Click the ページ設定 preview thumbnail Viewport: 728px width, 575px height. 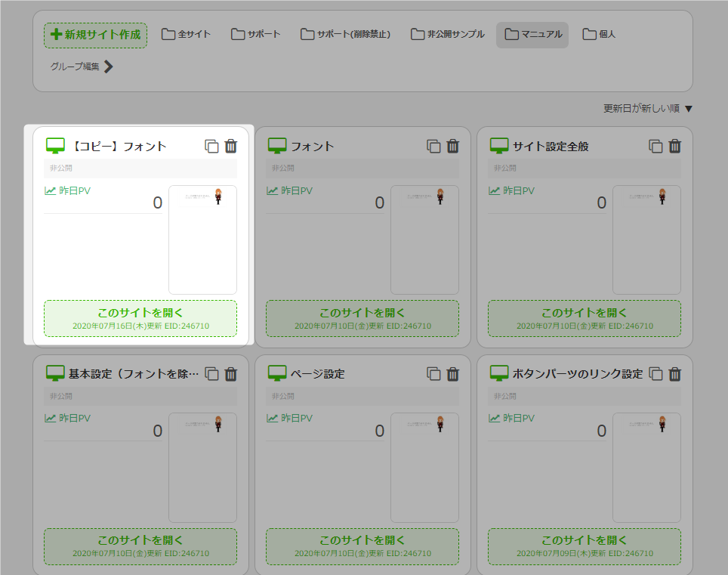click(x=425, y=468)
